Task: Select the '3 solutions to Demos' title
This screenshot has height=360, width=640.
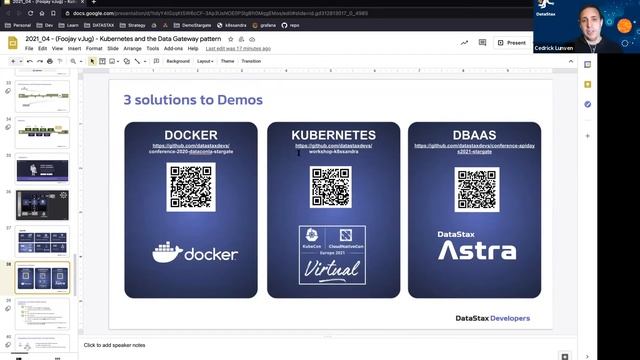Action: click(193, 100)
